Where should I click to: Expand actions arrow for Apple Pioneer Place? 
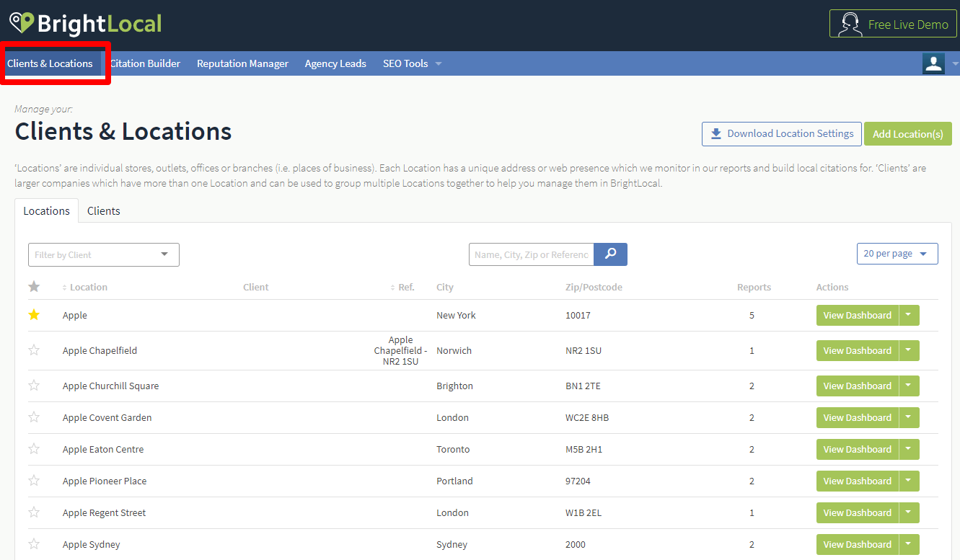pos(909,481)
